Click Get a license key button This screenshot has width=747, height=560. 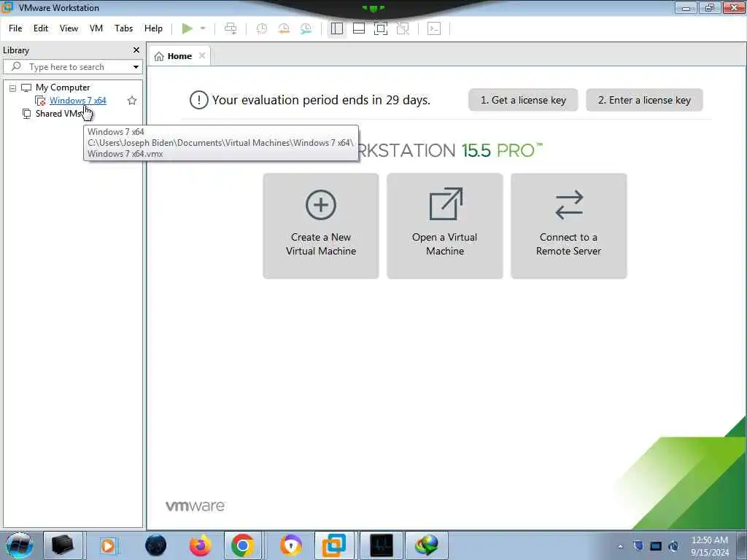point(523,100)
